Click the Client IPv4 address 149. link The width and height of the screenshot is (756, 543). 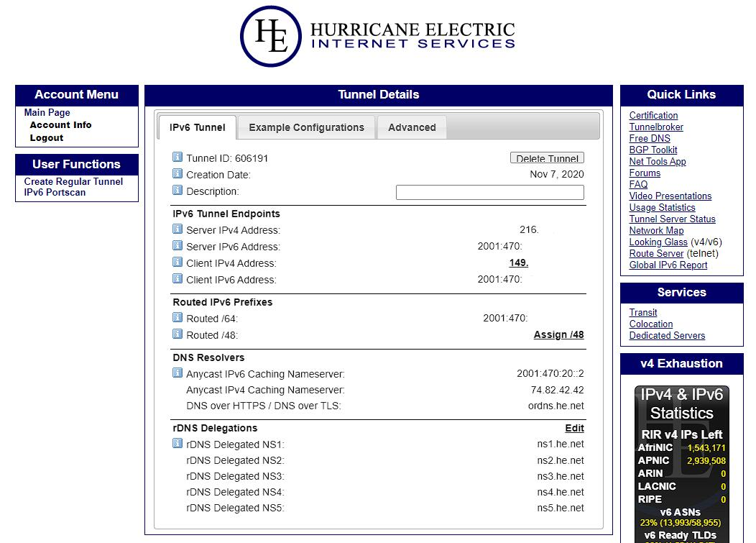(519, 263)
